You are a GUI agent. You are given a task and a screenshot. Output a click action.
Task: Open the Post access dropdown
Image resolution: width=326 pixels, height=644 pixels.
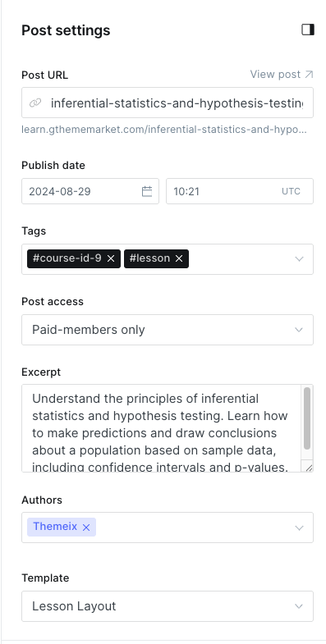click(x=168, y=330)
